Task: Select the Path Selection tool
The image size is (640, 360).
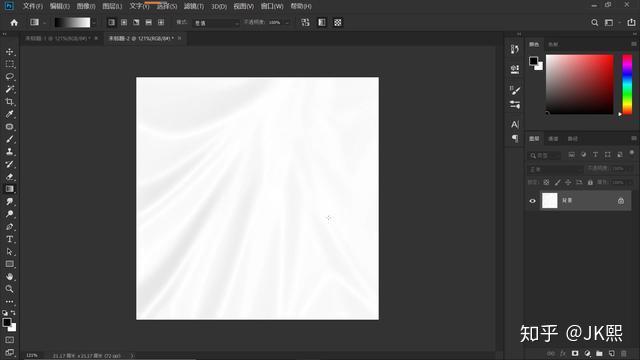Action: (x=9, y=251)
